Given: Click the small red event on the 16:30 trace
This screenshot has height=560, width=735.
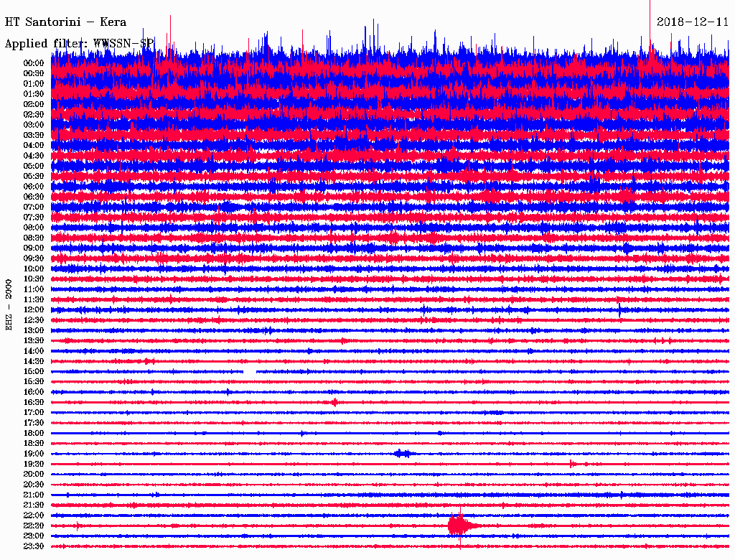Looking at the screenshot, I should (x=334, y=403).
